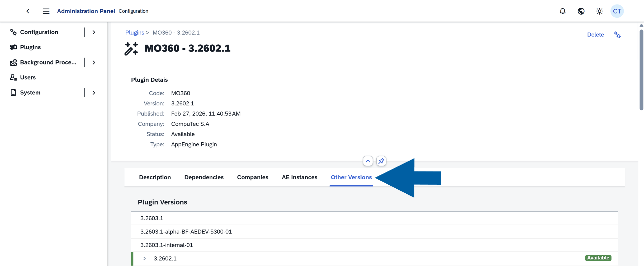
Task: Expand the System sidebar submenu
Action: (94, 93)
